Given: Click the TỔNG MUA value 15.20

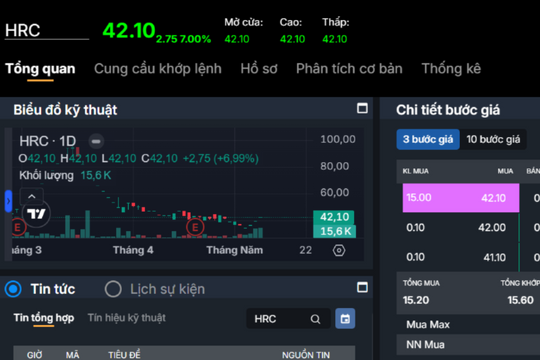Looking at the screenshot, I should 416,300.
